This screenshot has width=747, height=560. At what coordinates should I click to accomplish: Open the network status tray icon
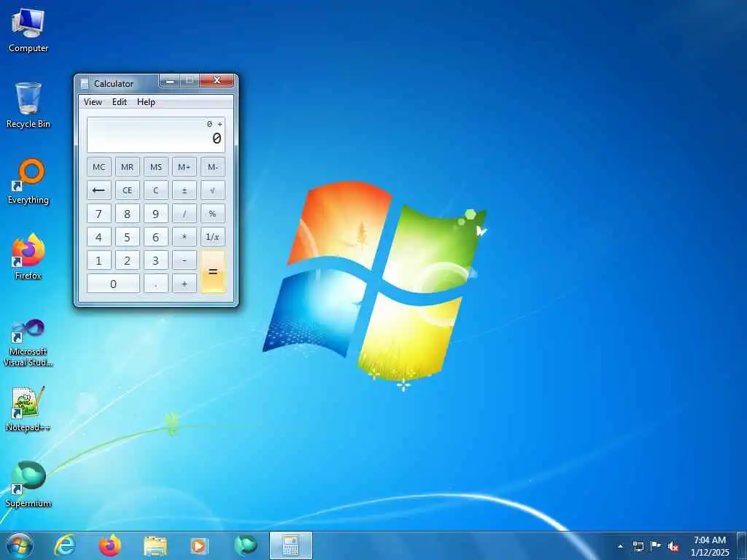click(x=638, y=546)
